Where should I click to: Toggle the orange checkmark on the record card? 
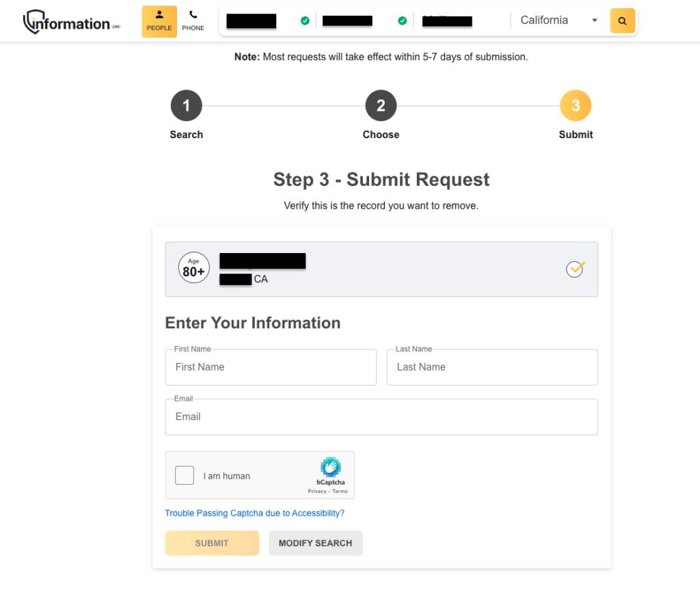click(575, 269)
